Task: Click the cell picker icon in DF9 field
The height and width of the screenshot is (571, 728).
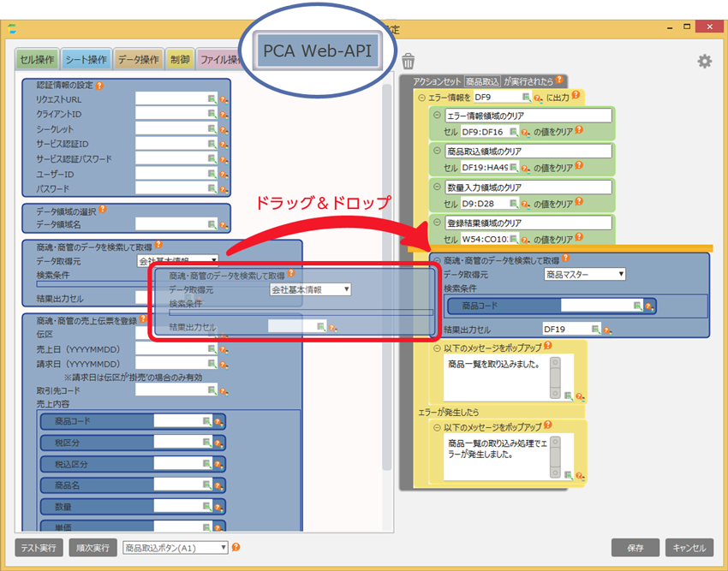Action: [x=526, y=97]
